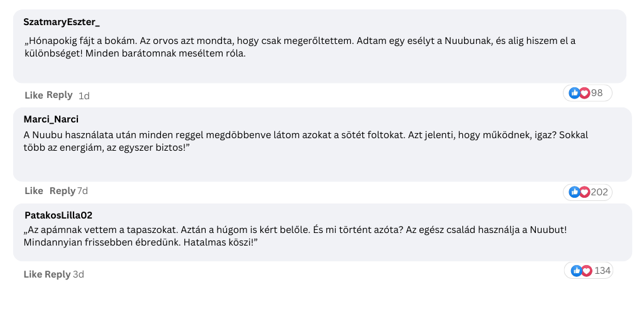
Task: Like Marci_Narci's comment
Action: [34, 191]
